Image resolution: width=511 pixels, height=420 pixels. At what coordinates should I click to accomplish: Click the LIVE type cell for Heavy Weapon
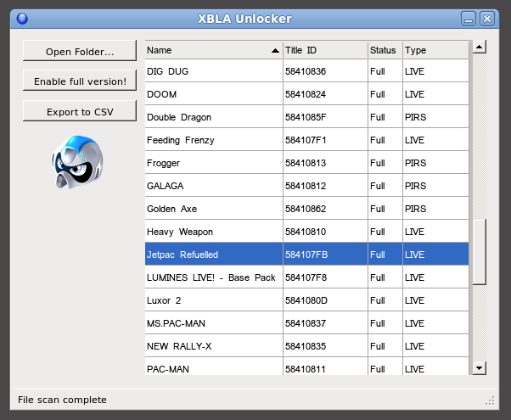(436, 232)
